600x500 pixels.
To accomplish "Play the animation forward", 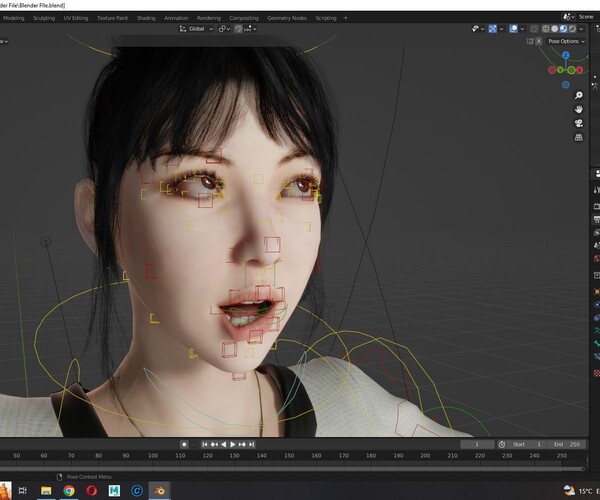I will (233, 445).
